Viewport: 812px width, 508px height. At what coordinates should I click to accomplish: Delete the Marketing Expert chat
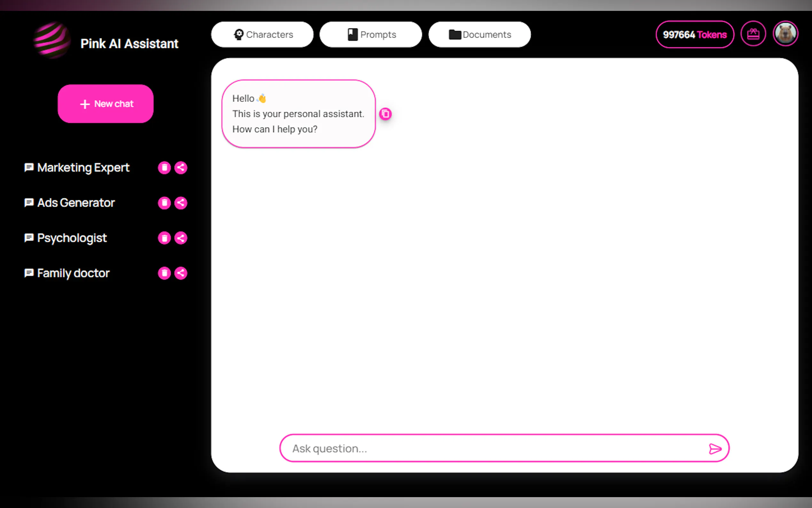point(164,167)
